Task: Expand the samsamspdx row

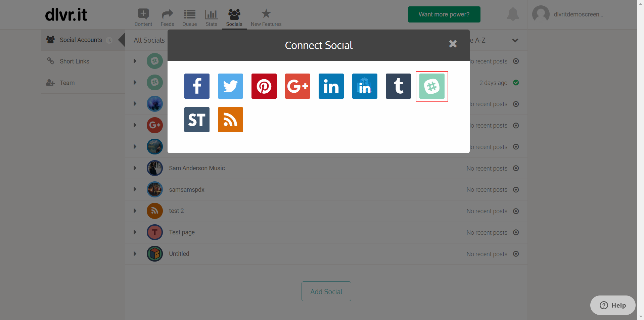Action: coord(135,189)
